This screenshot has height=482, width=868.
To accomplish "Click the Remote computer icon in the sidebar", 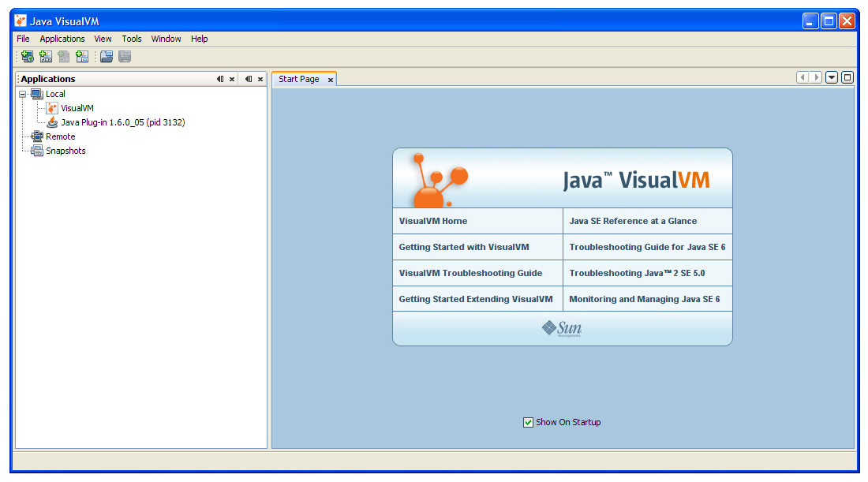I will pyautogui.click(x=35, y=136).
